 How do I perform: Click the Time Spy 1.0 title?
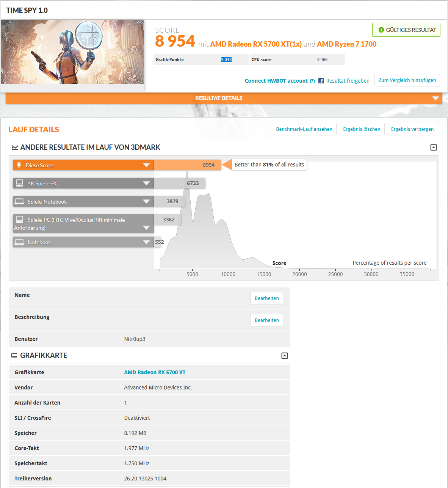coord(27,10)
